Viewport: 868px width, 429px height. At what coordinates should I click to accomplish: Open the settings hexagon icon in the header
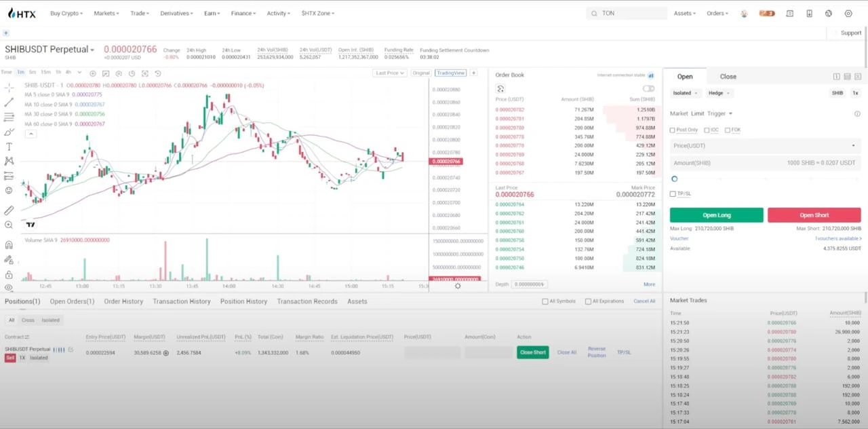coord(848,14)
